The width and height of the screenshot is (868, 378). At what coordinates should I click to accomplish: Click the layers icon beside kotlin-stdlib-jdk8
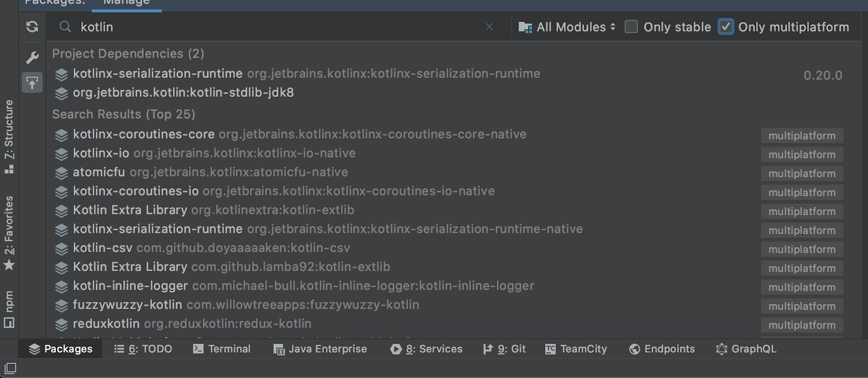tap(61, 94)
